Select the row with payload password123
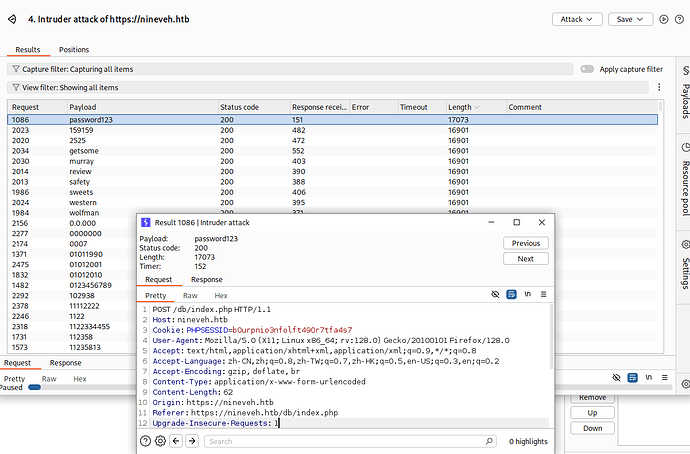Image resolution: width=690 pixels, height=454 pixels. pos(333,120)
